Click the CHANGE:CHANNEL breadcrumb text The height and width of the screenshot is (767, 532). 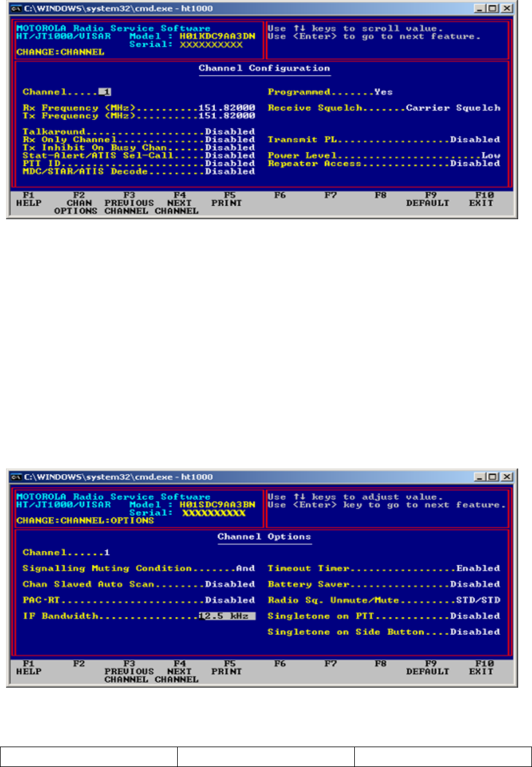tap(59, 52)
